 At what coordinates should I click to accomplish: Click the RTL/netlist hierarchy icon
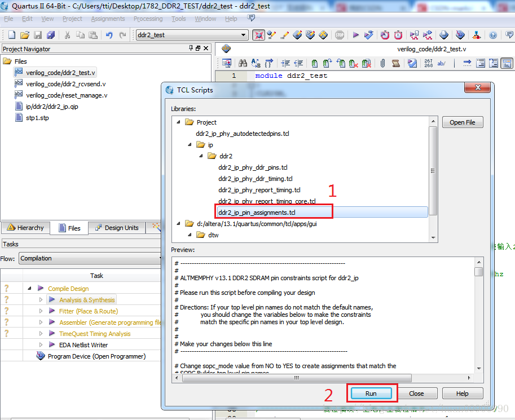(477, 35)
